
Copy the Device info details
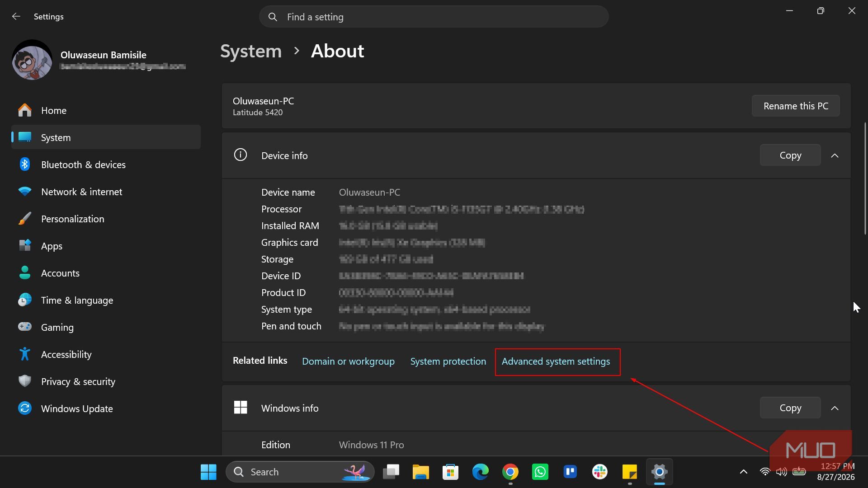point(790,155)
